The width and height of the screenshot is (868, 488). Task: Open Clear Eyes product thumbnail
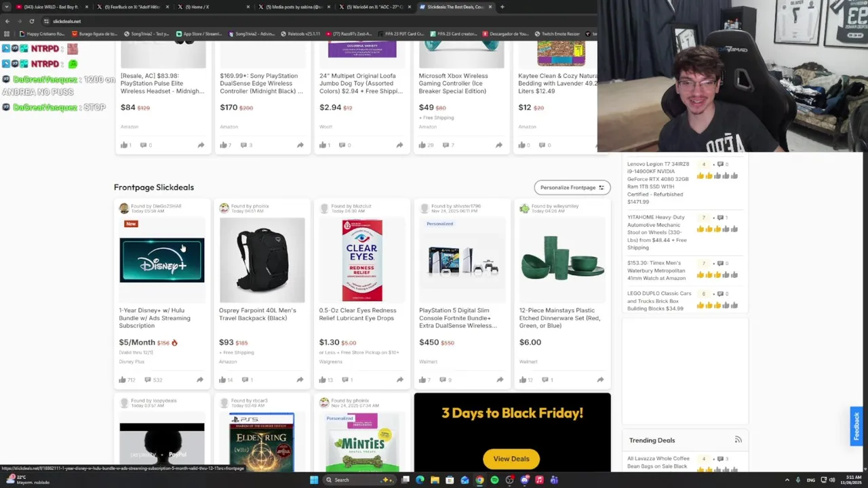coord(361,260)
